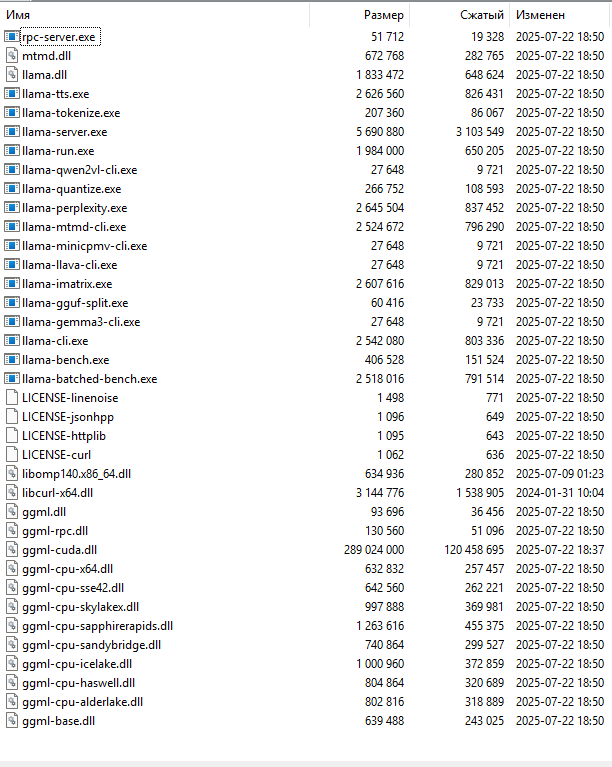Click the llama-qwen2vl-cli.exe application icon
The image size is (612, 767).
point(12,170)
